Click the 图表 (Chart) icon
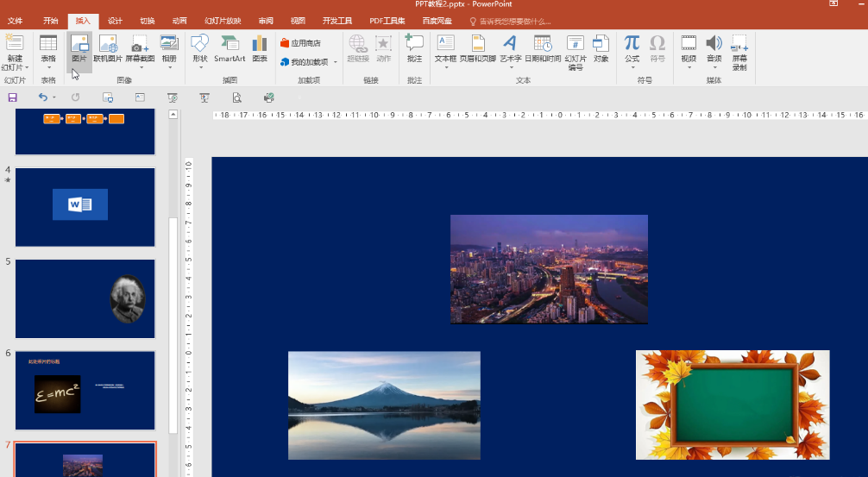868x477 pixels. [260, 48]
